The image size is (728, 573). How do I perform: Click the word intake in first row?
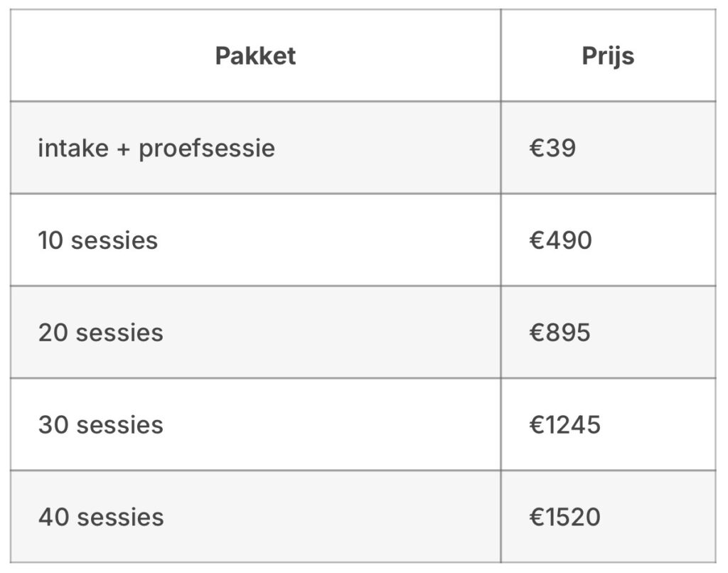[x=73, y=148]
